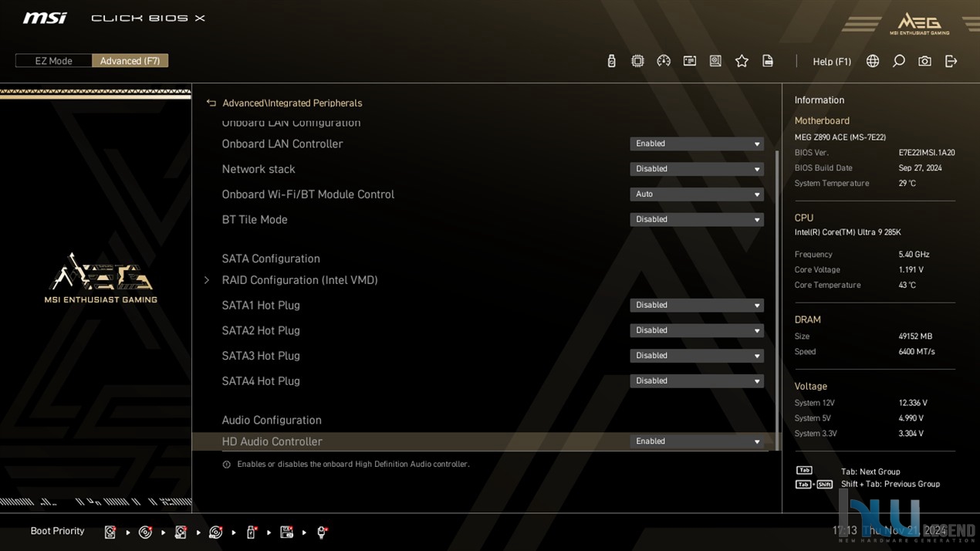This screenshot has width=980, height=551.
Task: Select Advanced (F7) mode tab
Action: [x=130, y=61]
